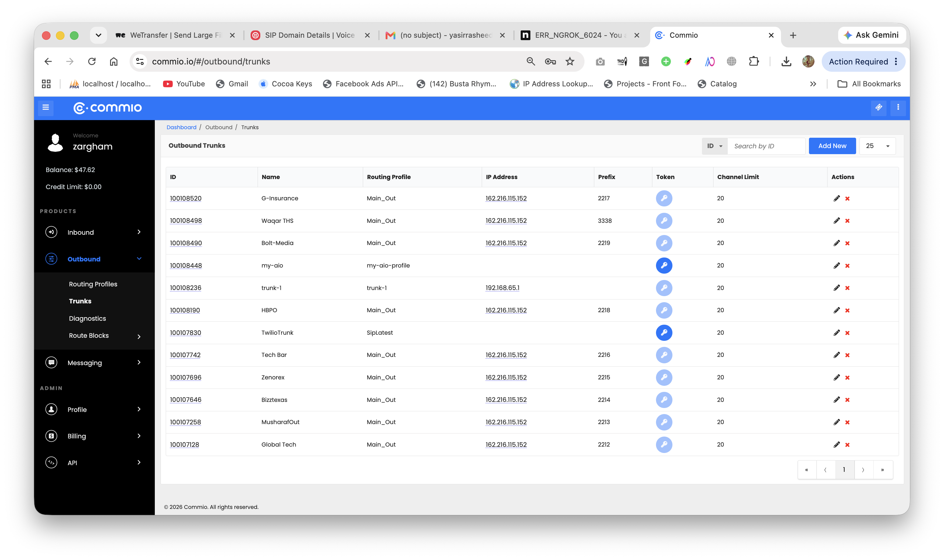Open trunk ID 100107128 link
This screenshot has width=944, height=560.
point(184,444)
